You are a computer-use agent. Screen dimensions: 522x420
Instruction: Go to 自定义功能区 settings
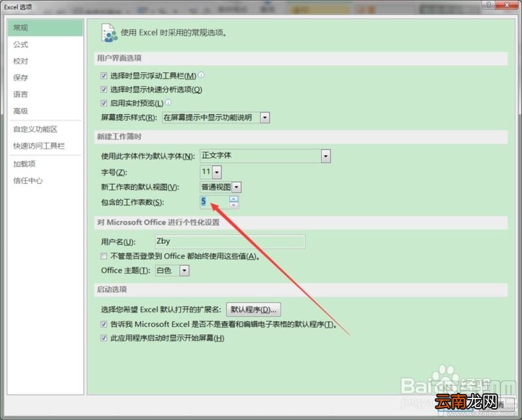pos(45,129)
